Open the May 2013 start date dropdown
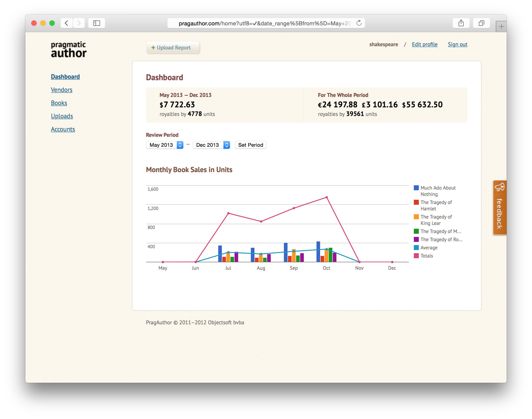The width and height of the screenshot is (532, 419). pos(165,145)
